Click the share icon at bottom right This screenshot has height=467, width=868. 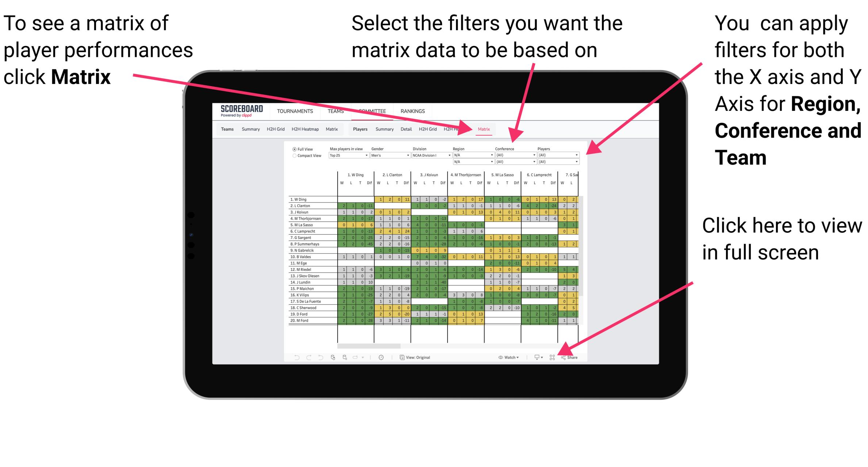click(569, 358)
